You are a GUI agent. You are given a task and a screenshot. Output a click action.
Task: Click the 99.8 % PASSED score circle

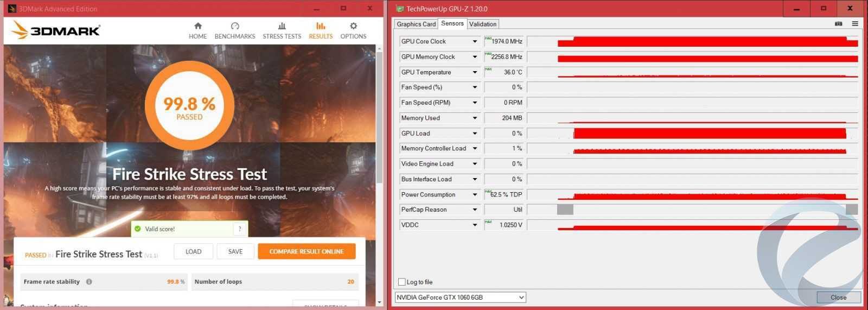coord(189,105)
